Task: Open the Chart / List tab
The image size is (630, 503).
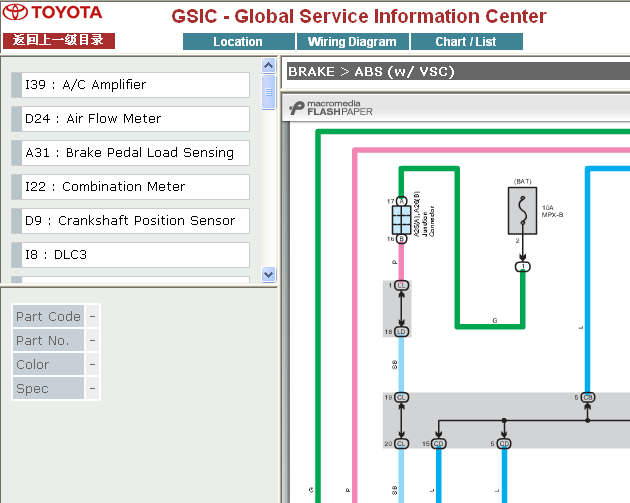Action: pyautogui.click(x=466, y=41)
